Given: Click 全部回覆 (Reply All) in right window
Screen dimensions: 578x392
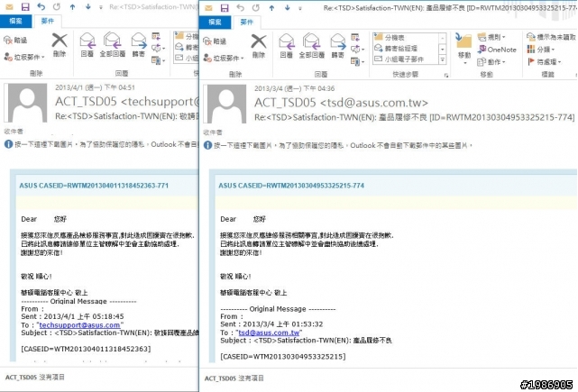Looking at the screenshot, I should coord(311,47).
